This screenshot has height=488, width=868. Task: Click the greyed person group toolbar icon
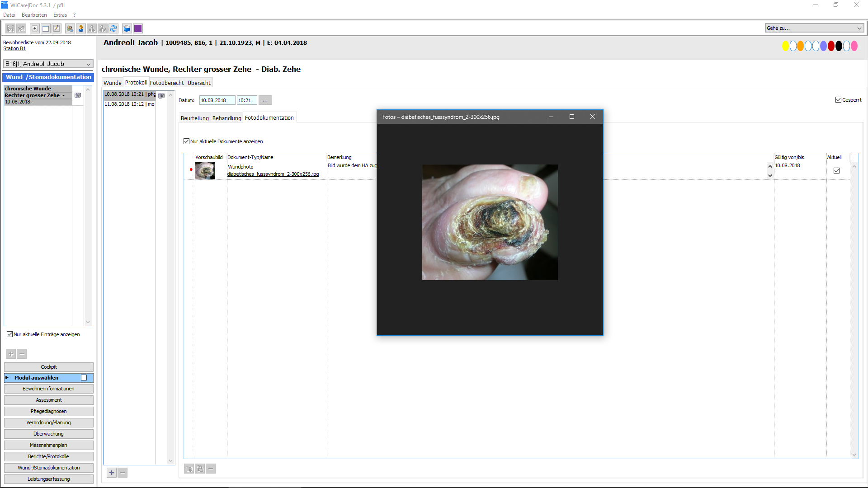point(92,28)
